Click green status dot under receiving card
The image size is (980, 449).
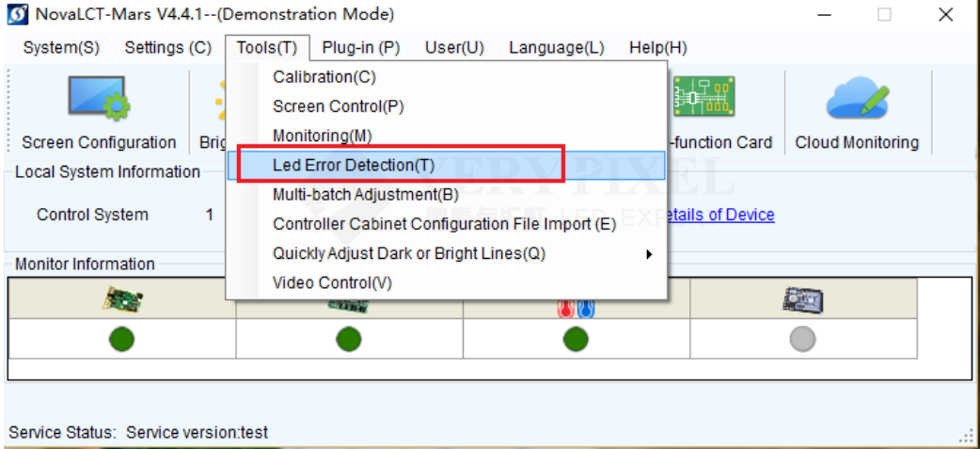coord(349,340)
